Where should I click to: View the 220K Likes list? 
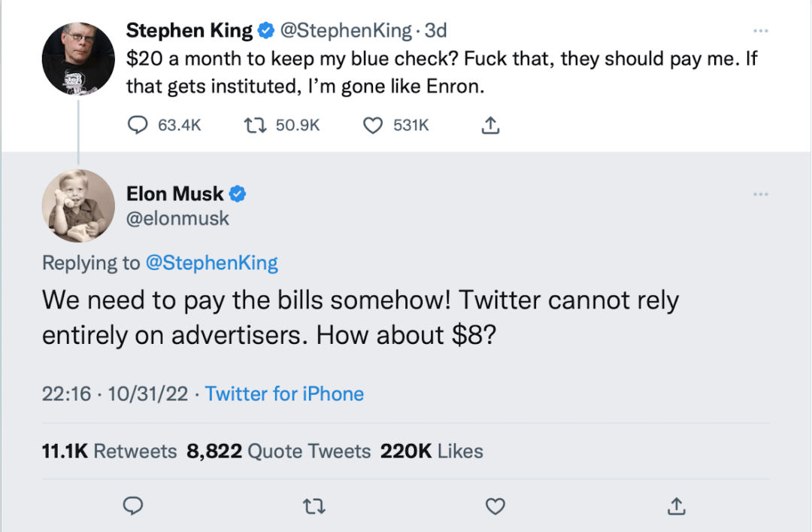click(432, 451)
